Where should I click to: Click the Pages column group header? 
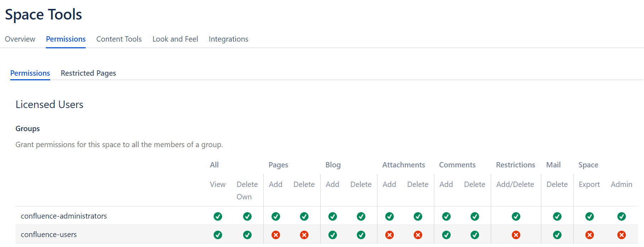click(x=278, y=165)
